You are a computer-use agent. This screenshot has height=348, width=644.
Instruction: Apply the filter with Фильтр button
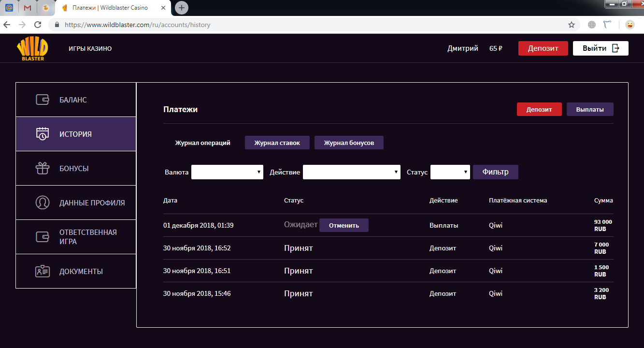496,172
